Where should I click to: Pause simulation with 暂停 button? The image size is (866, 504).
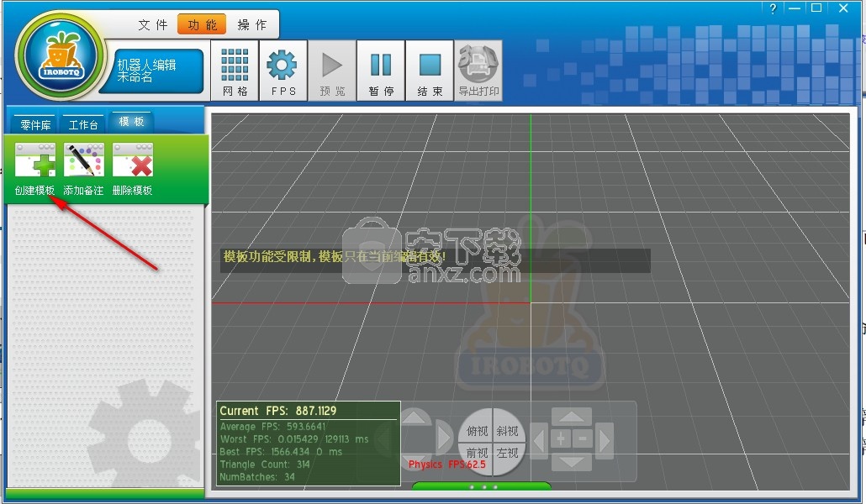381,70
